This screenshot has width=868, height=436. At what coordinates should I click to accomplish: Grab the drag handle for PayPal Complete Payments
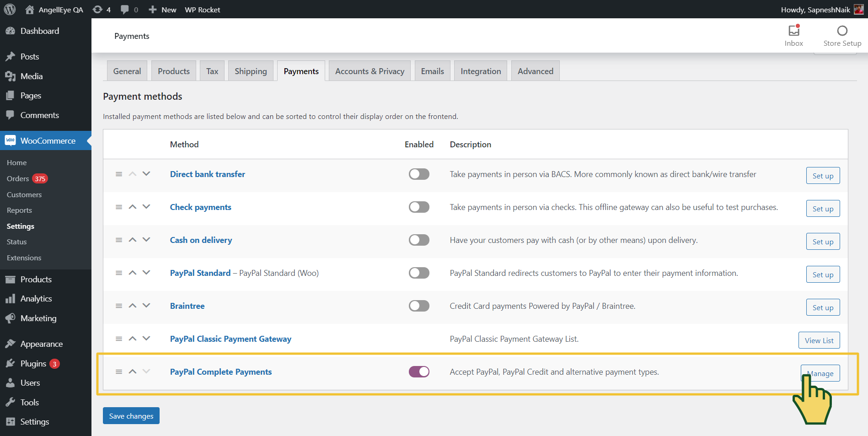(119, 371)
